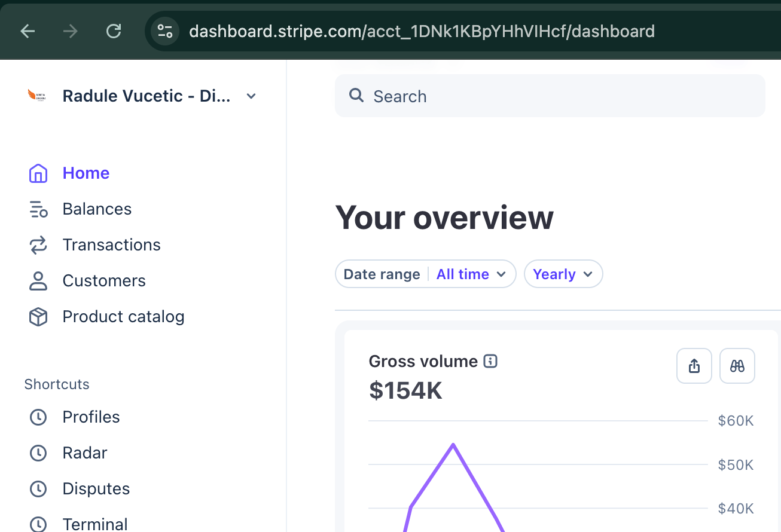Image resolution: width=781 pixels, height=532 pixels.
Task: Click the $40K axis label
Action: pos(736,509)
